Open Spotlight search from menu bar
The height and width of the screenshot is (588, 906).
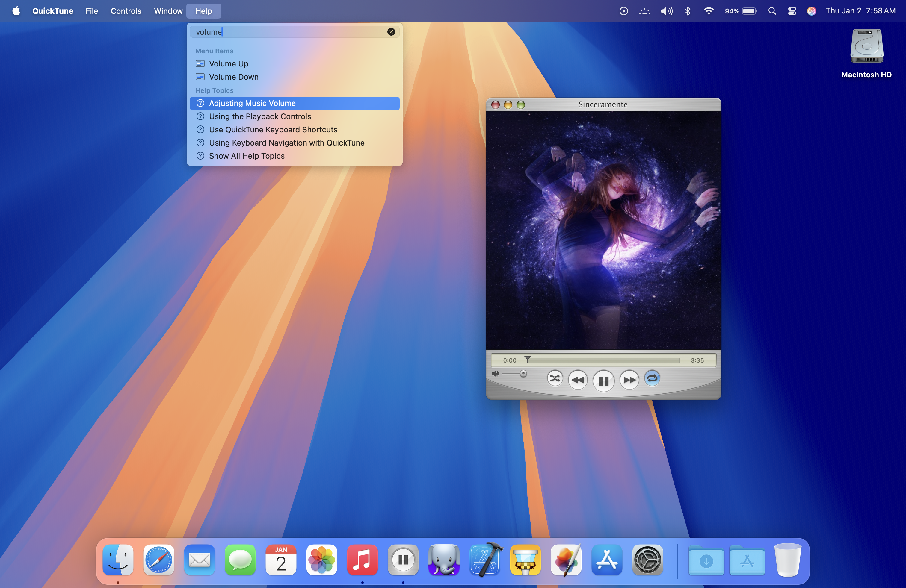click(x=772, y=11)
